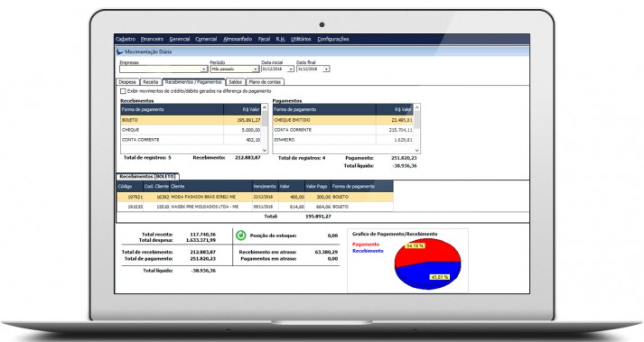
Task: Enable Exibir movimentos de crédito/débito checkbox
Action: pos(123,91)
